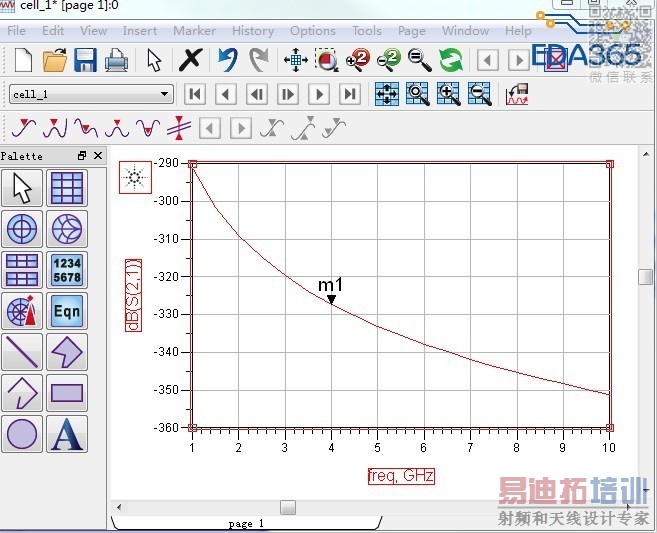Image resolution: width=657 pixels, height=533 pixels.
Task: Select the text A tool
Action: click(x=67, y=434)
